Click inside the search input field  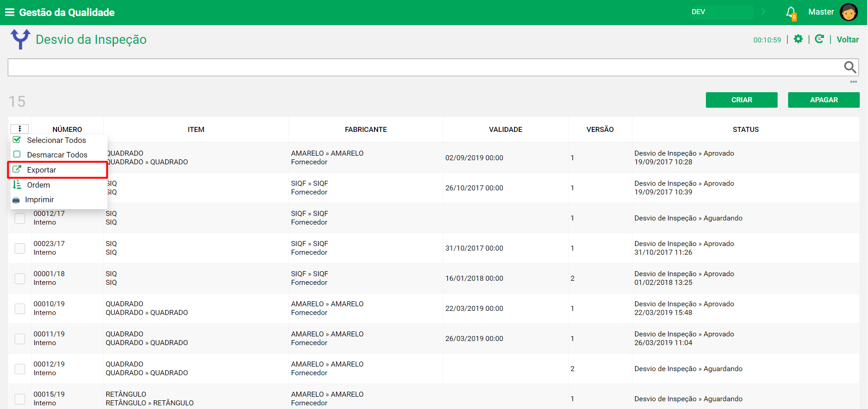[x=425, y=67]
